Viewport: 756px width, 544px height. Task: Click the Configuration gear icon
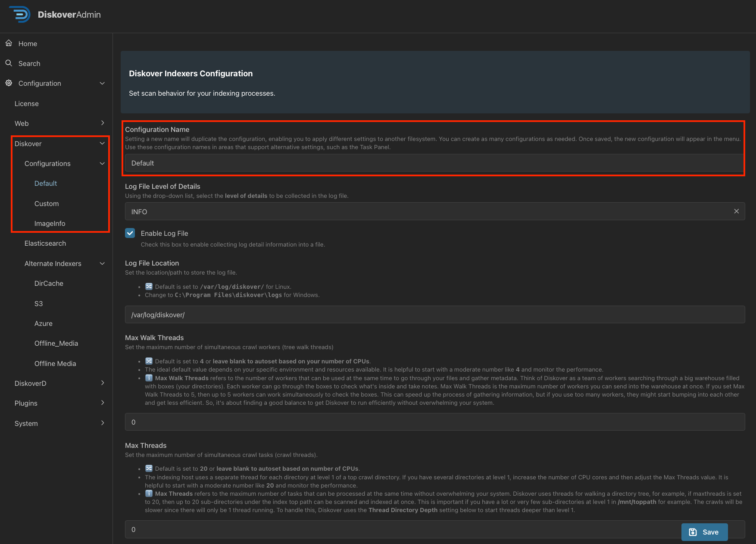(9, 83)
